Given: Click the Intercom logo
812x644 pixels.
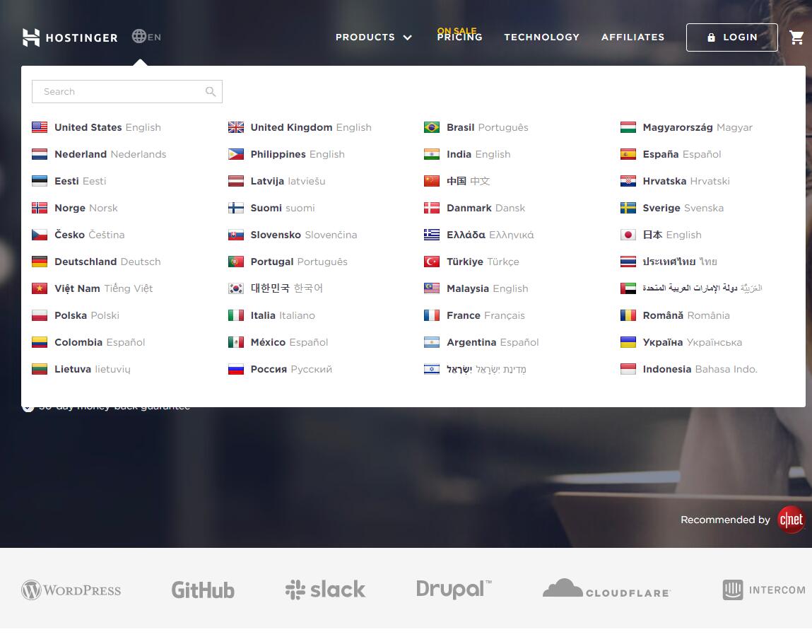Looking at the screenshot, I should pyautogui.click(x=764, y=590).
